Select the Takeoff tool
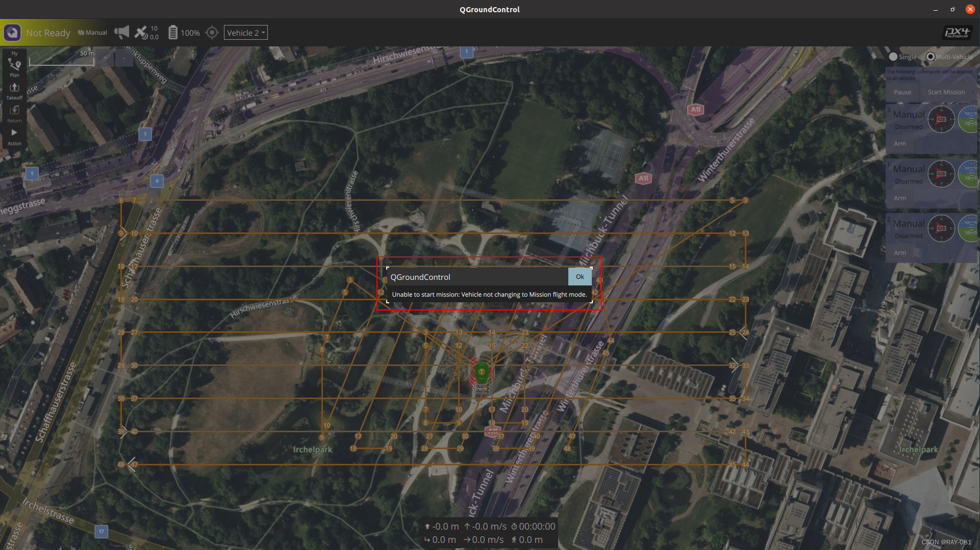Image resolution: width=980 pixels, height=550 pixels. coord(14,91)
